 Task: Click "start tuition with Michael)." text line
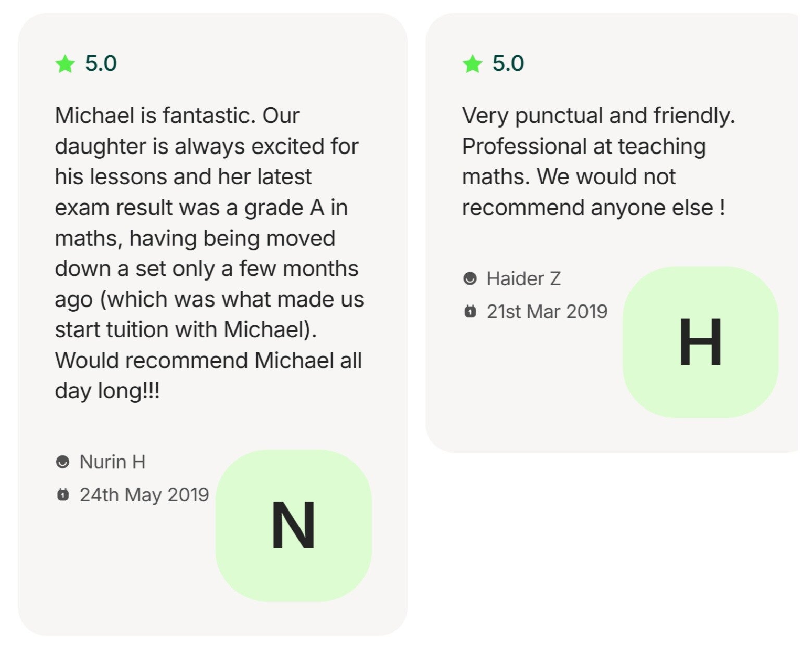coord(186,329)
